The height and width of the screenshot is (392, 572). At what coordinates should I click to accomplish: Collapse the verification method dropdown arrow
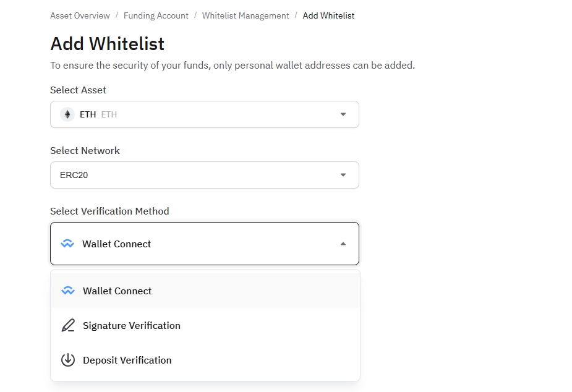[x=343, y=244]
